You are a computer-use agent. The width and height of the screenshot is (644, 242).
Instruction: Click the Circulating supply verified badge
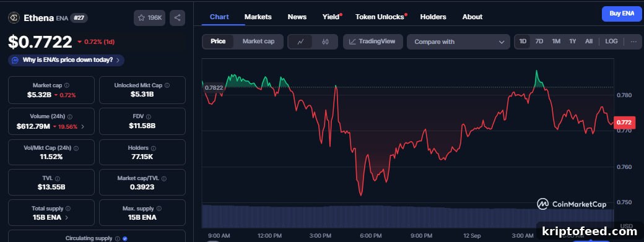tap(125, 238)
